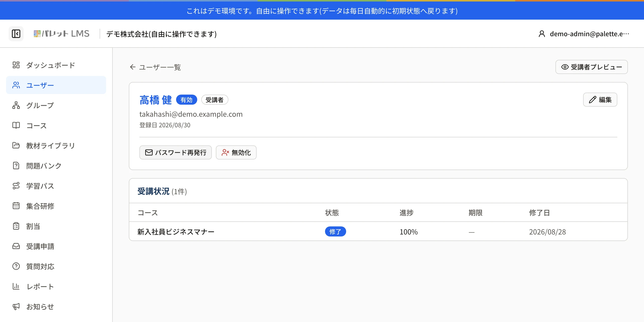Click email takahashi@demo.example.com
The height and width of the screenshot is (322, 644).
[191, 114]
